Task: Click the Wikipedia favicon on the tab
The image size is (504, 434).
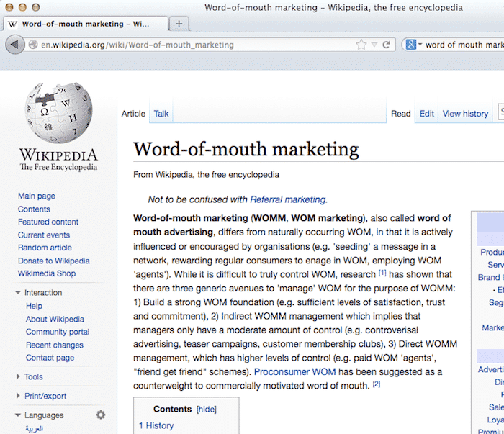Action: pos(12,24)
